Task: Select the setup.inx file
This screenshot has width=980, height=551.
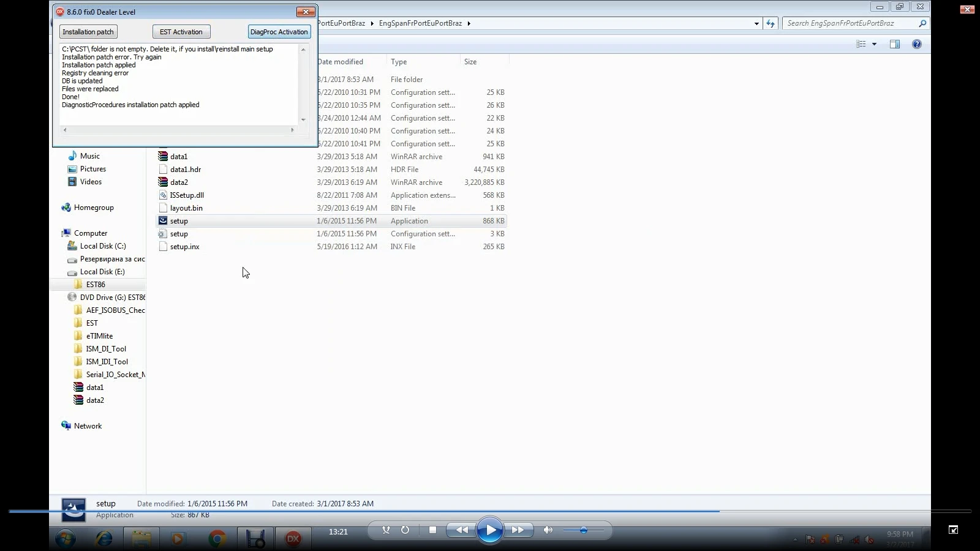Action: click(x=331, y=247)
